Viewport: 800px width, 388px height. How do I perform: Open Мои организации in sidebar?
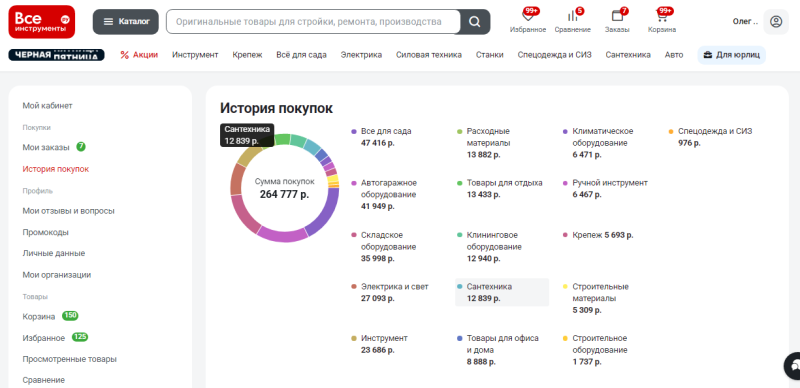[x=57, y=275]
